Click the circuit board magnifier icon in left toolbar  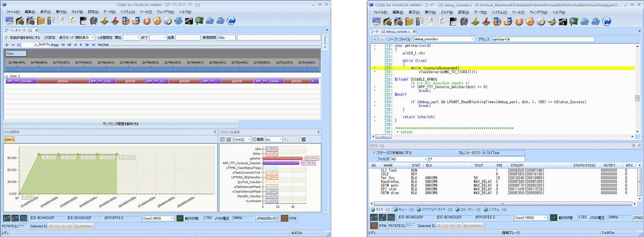click(x=199, y=21)
